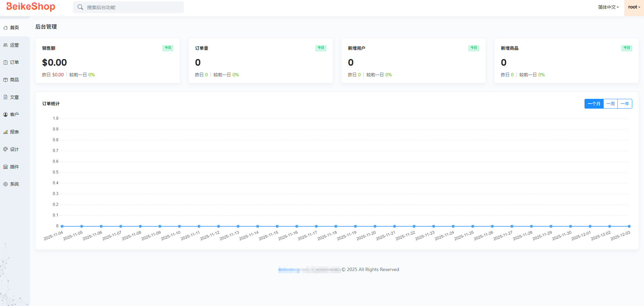Click the 系统 settings gear icon
This screenshot has width=644, height=306.
(5, 184)
